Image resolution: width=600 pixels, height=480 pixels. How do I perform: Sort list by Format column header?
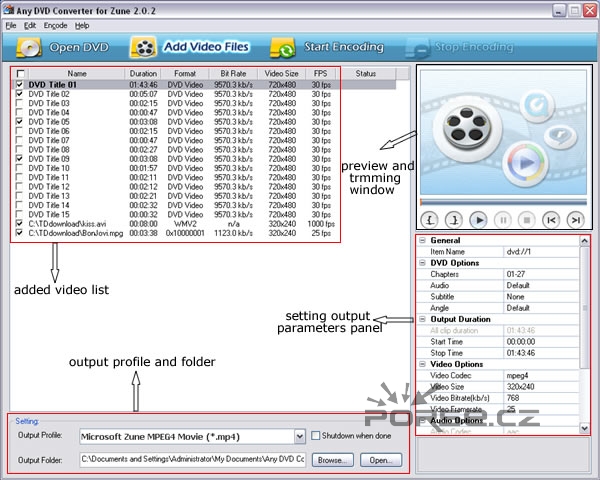185,73
